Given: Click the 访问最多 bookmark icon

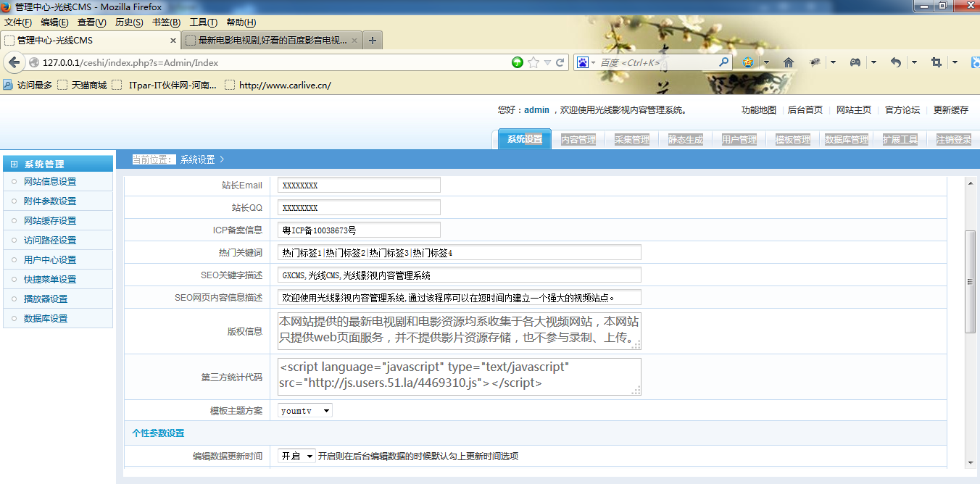Looking at the screenshot, I should tap(9, 85).
